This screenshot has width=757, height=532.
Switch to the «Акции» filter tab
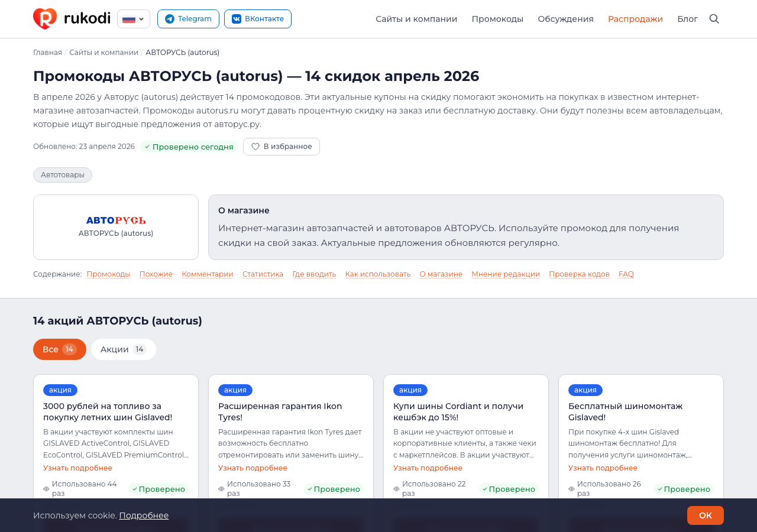pyautogui.click(x=123, y=349)
